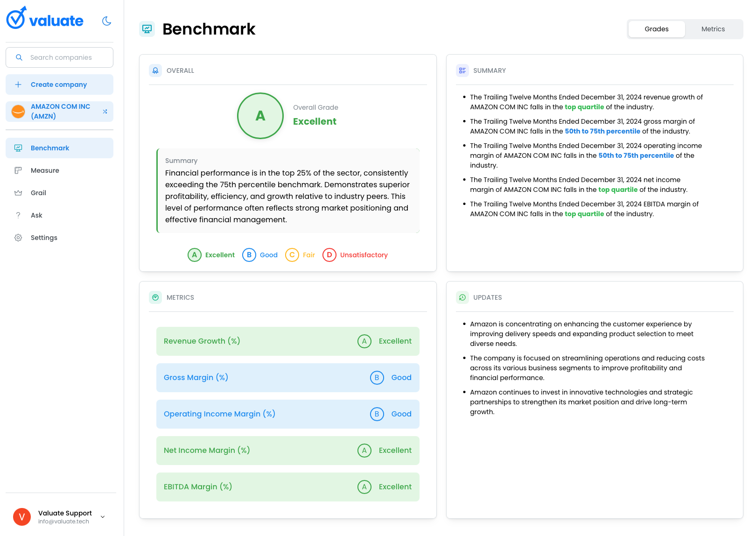This screenshot has height=536, width=756.
Task: Click the Grail crown icon
Action: [18, 193]
